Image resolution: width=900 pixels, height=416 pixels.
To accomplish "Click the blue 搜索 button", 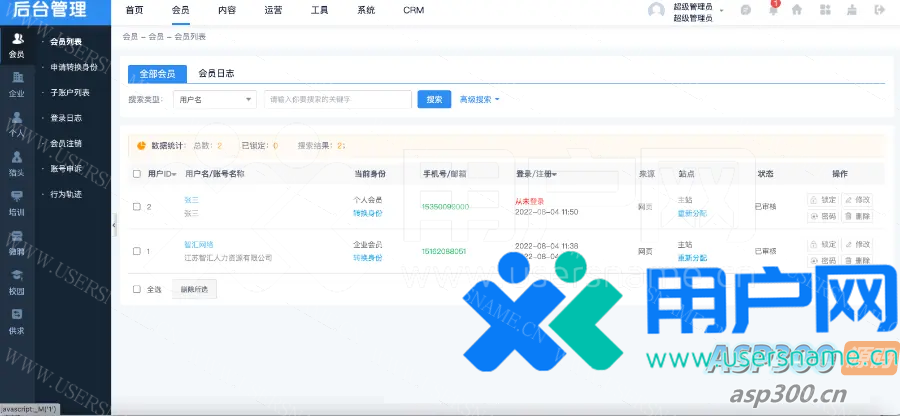I will [x=434, y=99].
